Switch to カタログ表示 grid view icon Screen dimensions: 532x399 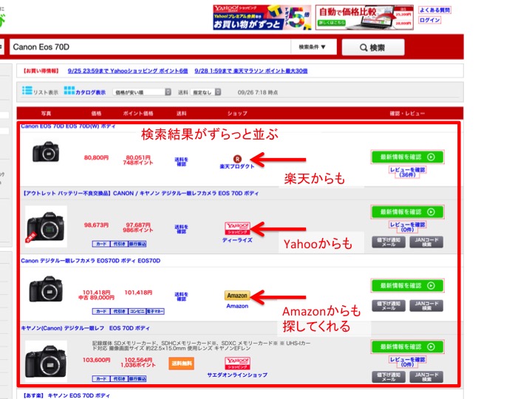coord(69,91)
